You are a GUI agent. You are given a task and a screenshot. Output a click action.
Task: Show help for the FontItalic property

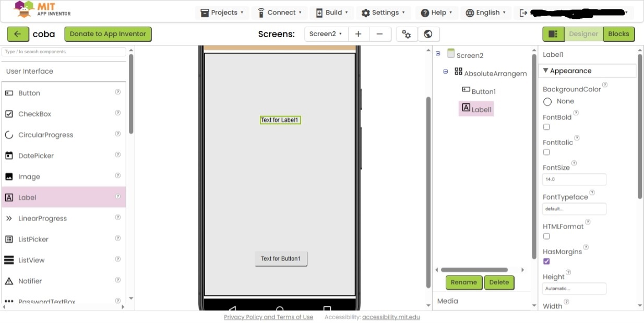click(577, 138)
